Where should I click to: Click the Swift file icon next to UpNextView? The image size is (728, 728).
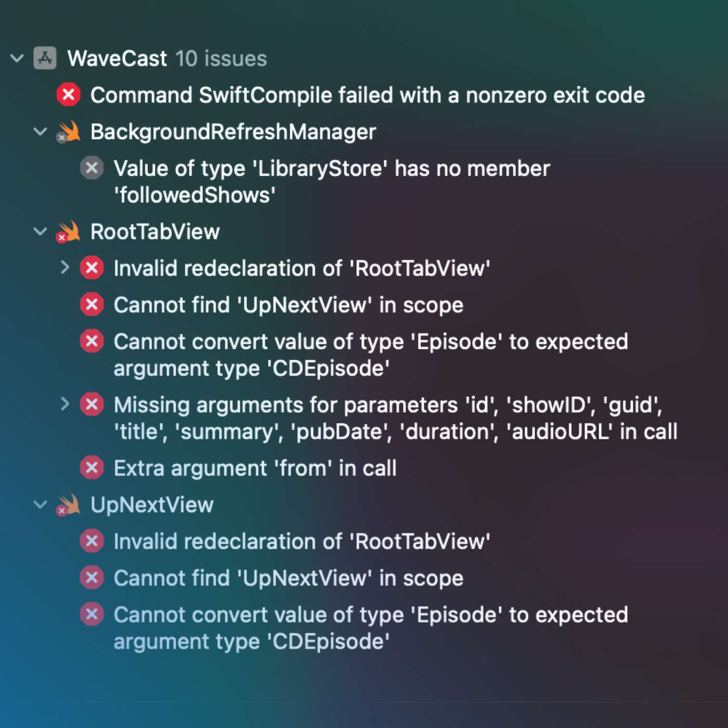[x=69, y=505]
